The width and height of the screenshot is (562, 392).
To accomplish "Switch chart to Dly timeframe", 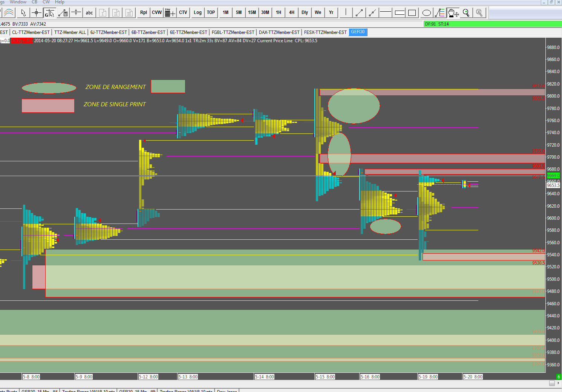I will (x=305, y=13).
